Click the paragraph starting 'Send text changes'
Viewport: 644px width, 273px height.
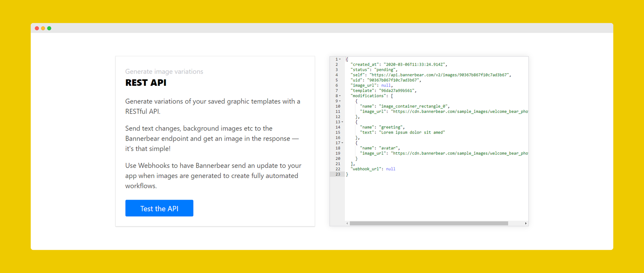tap(212, 139)
